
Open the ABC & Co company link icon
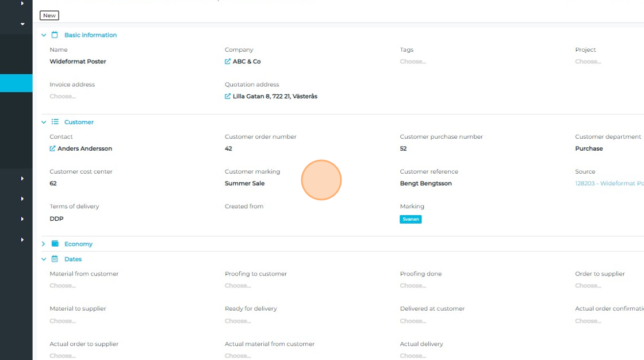(x=228, y=62)
